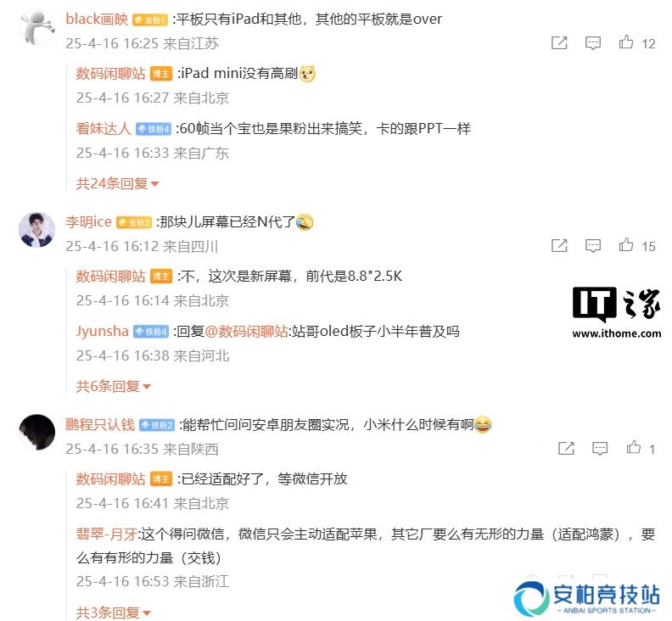The height and width of the screenshot is (621, 672).
Task: Expand 共24条回复 replies
Action: [x=117, y=183]
